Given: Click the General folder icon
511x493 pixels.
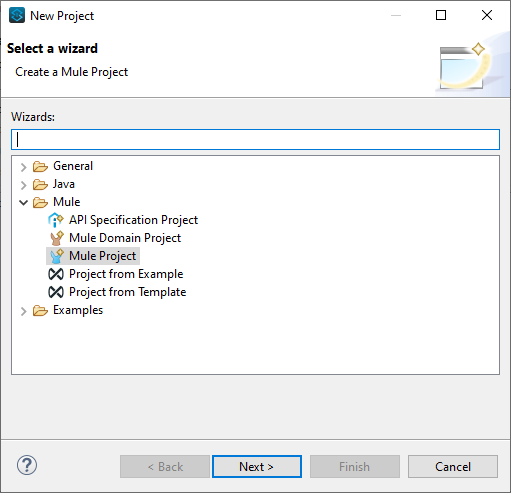Looking at the screenshot, I should [x=40, y=166].
